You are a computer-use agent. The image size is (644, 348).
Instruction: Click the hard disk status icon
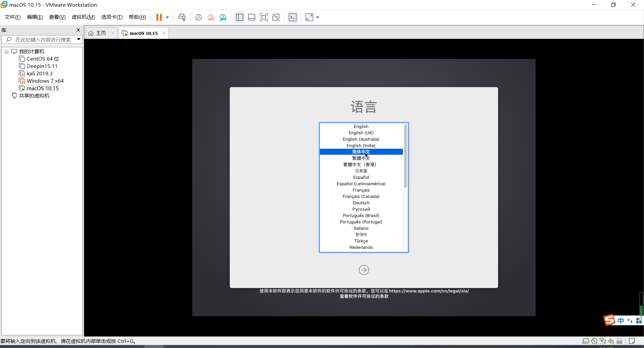pos(586,341)
